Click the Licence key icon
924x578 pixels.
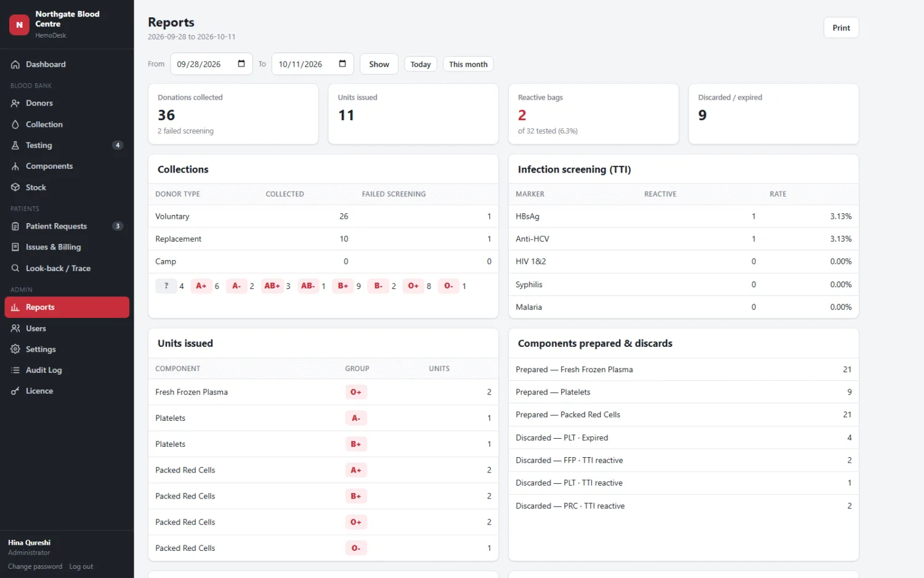click(15, 391)
